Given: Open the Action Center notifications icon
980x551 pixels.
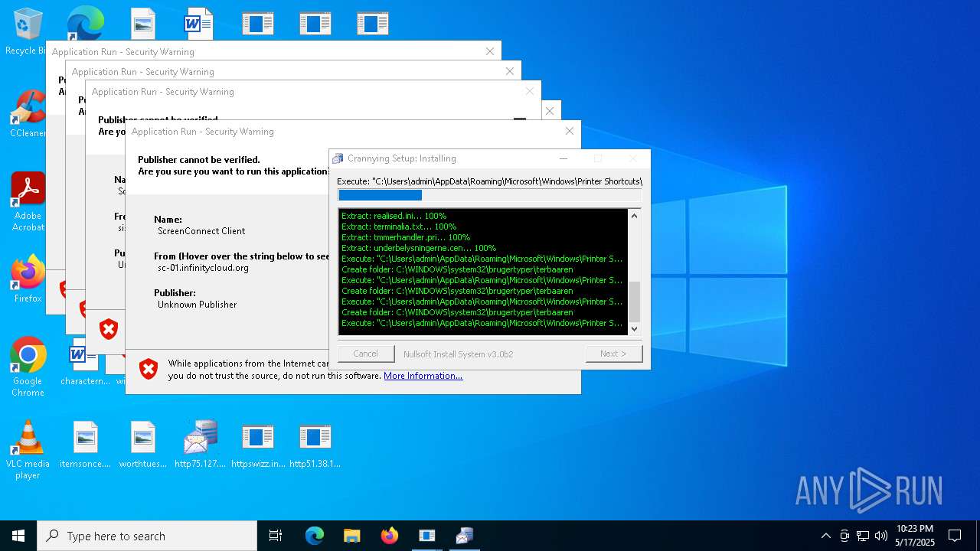Looking at the screenshot, I should [x=955, y=536].
